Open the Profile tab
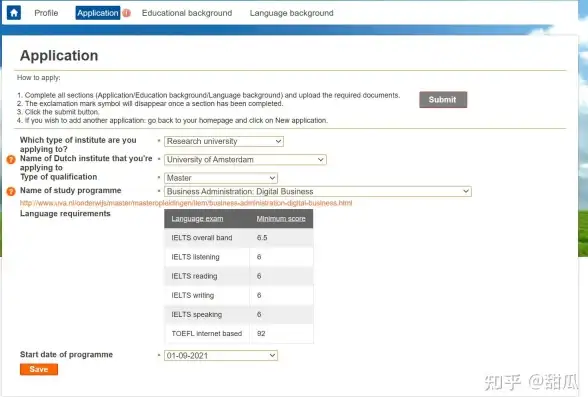 [x=46, y=13]
